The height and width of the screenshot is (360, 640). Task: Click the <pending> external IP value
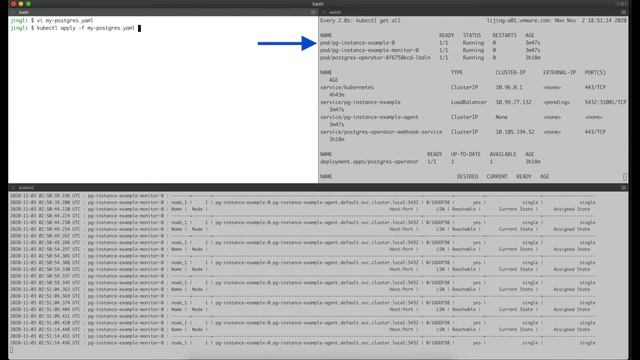557,102
